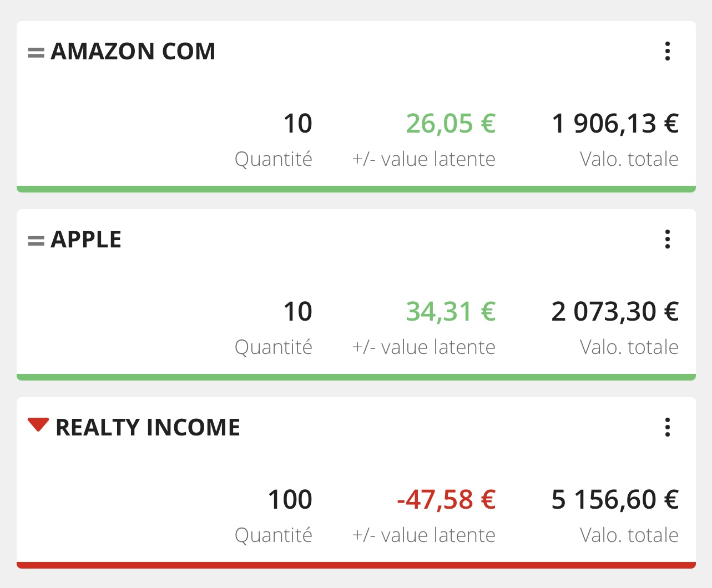Click the Realty Income quantity value 100
712x588 pixels.
pyautogui.click(x=290, y=499)
